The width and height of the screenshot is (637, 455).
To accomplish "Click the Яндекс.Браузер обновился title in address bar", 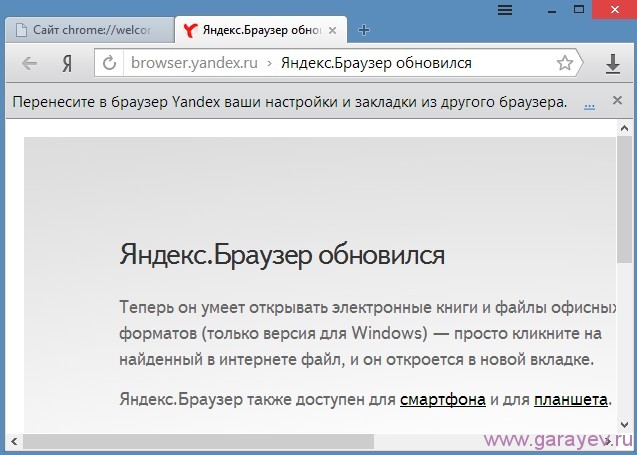I will 376,63.
